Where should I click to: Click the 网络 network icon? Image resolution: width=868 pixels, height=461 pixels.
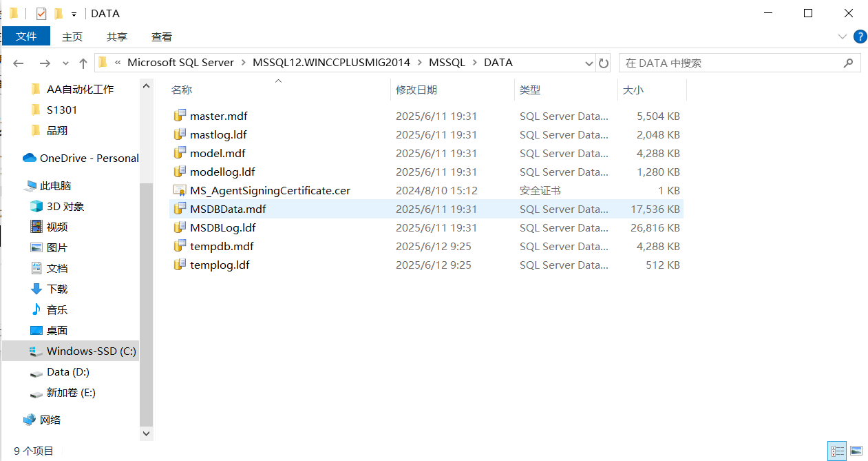tap(30, 420)
